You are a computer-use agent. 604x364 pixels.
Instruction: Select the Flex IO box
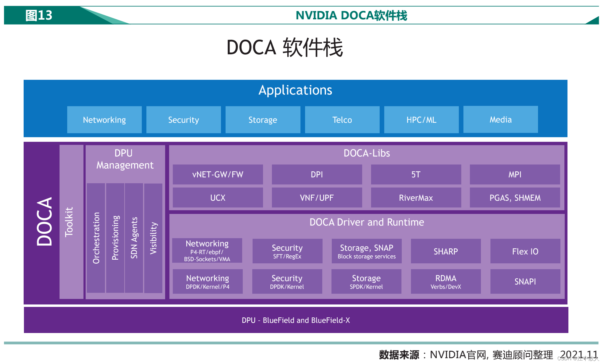coord(525,251)
